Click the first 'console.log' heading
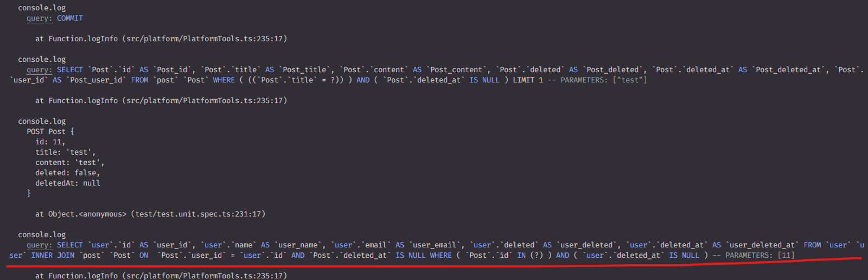Image resolution: width=868 pixels, height=280 pixels. [x=42, y=8]
